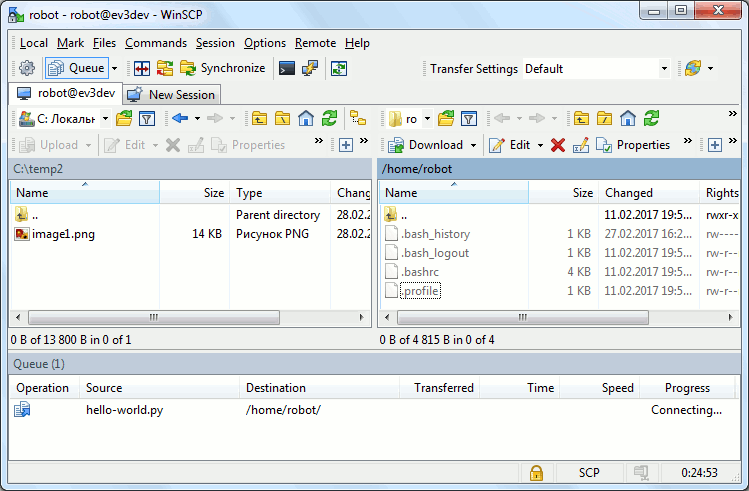Click the remote panel filter icon

(x=469, y=118)
